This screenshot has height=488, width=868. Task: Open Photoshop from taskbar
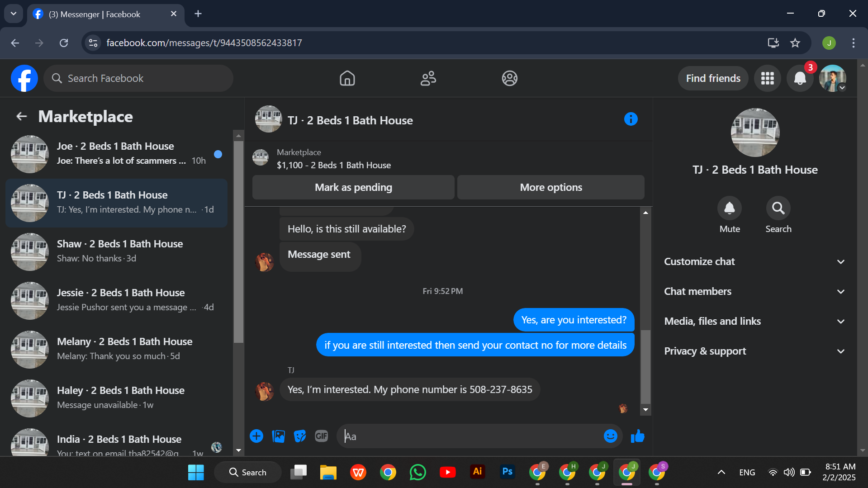[x=507, y=472]
